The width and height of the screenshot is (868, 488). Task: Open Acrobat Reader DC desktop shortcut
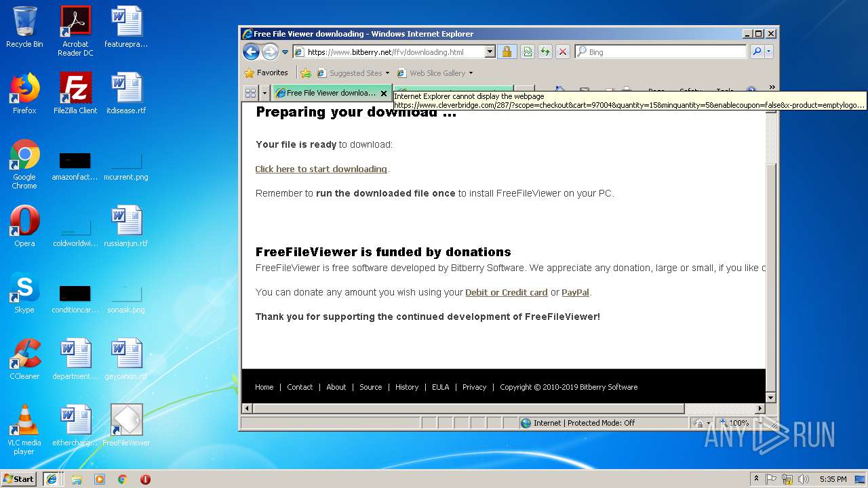(x=75, y=30)
